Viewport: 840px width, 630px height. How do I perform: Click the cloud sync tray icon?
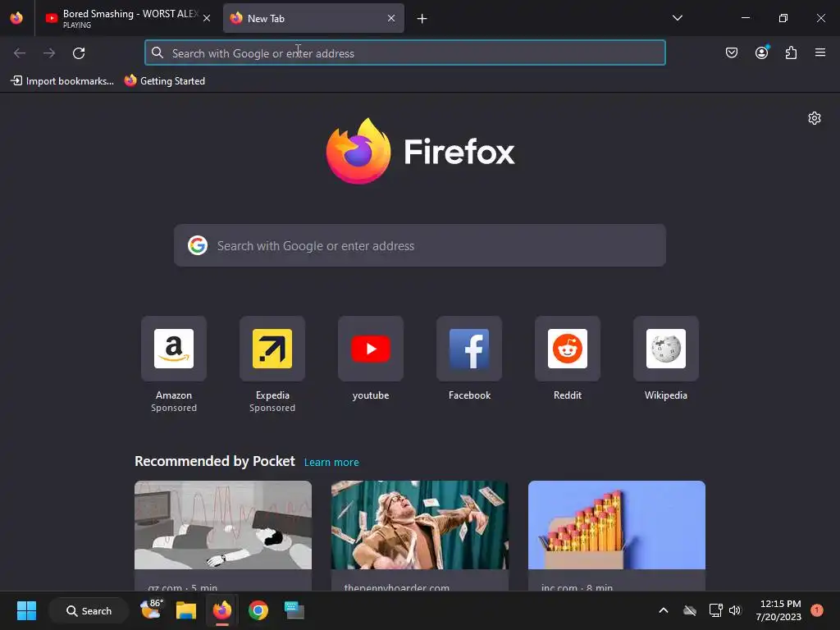[690, 610]
